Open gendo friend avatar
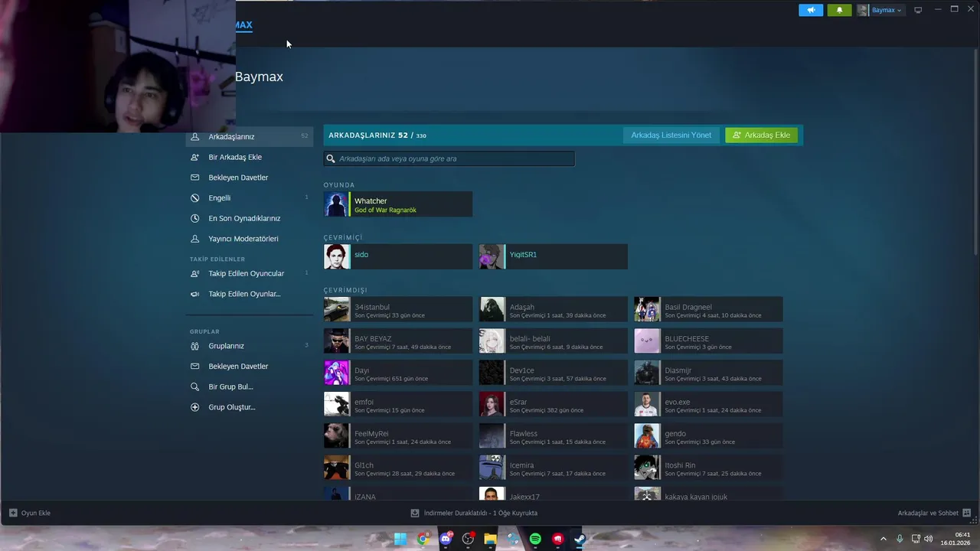This screenshot has width=980, height=551. click(647, 435)
